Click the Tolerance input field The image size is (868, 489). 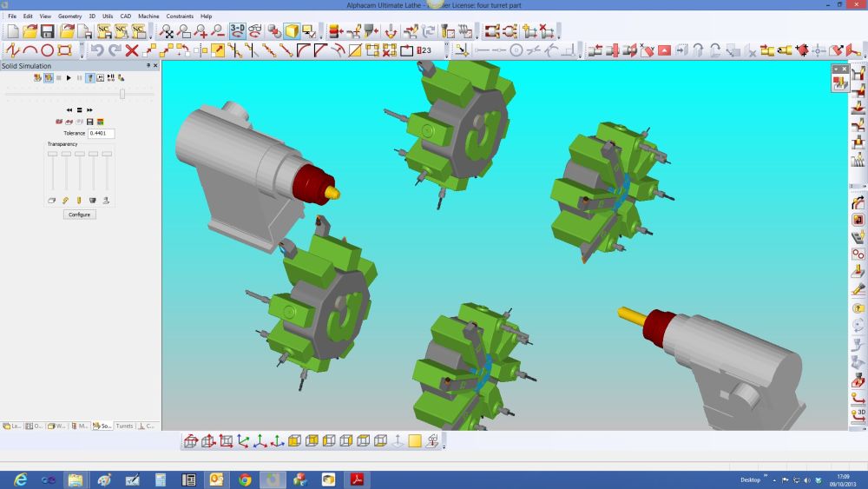coord(101,133)
